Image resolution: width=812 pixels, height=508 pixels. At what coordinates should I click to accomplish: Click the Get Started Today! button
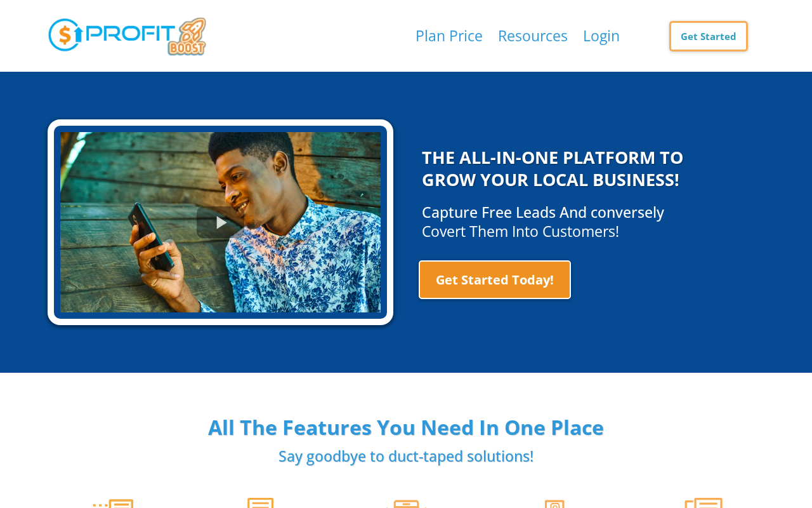point(495,279)
